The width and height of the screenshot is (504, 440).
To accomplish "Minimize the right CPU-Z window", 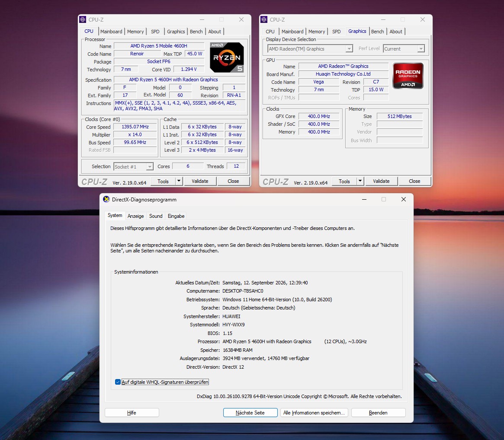I will tap(383, 19).
